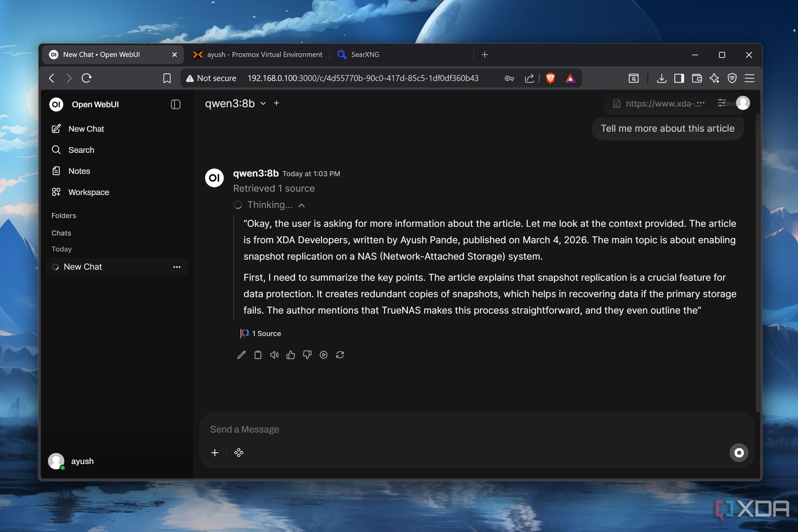The height and width of the screenshot is (532, 798).
Task: Toggle the Open WebUI sidebar panel
Action: [175, 104]
